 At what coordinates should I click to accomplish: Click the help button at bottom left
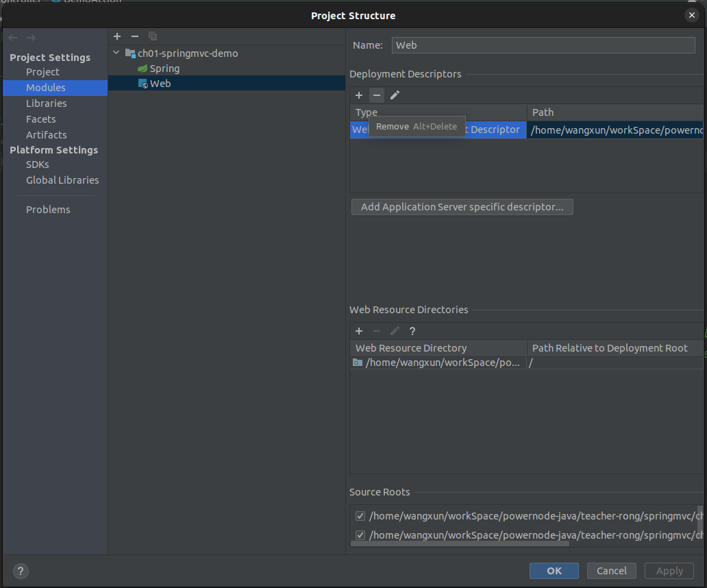pos(21,571)
